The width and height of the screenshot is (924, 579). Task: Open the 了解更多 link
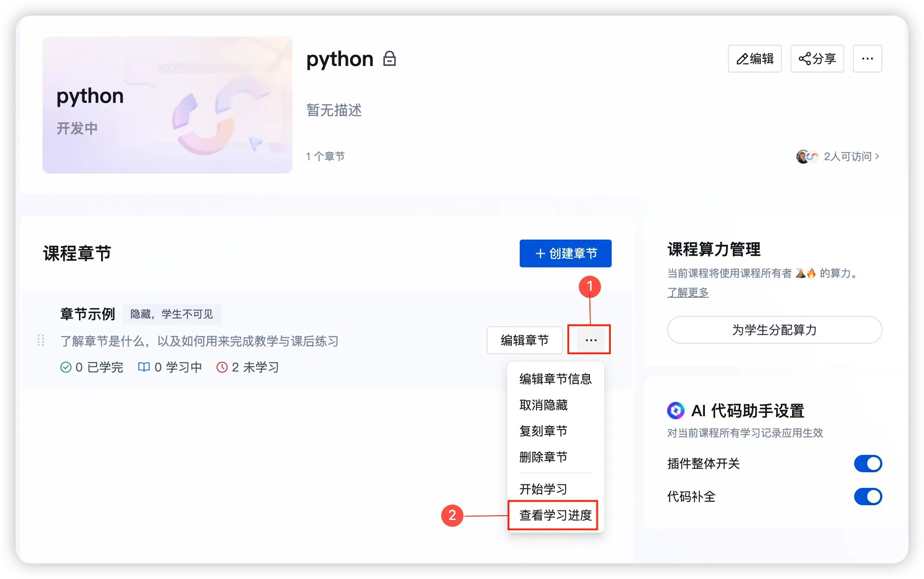tap(688, 293)
